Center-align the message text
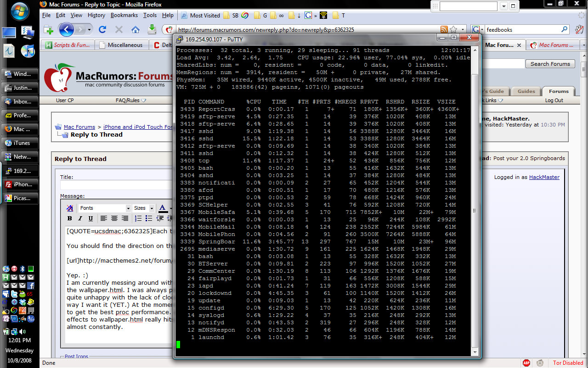The image size is (588, 368). 114,218
